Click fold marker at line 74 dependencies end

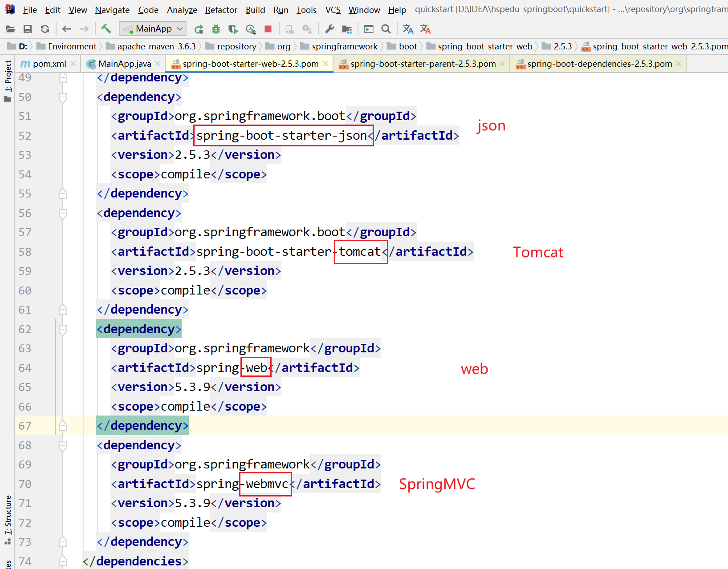63,561
